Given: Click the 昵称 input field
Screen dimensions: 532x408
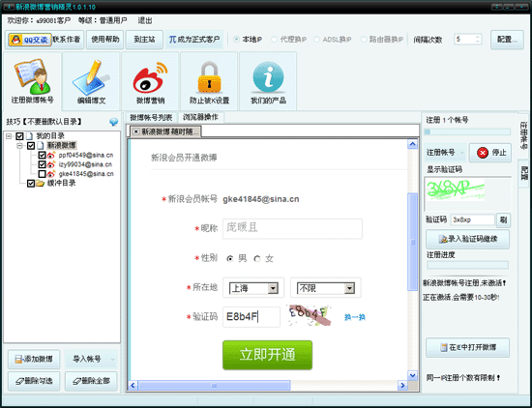Looking at the screenshot, I should [292, 228].
